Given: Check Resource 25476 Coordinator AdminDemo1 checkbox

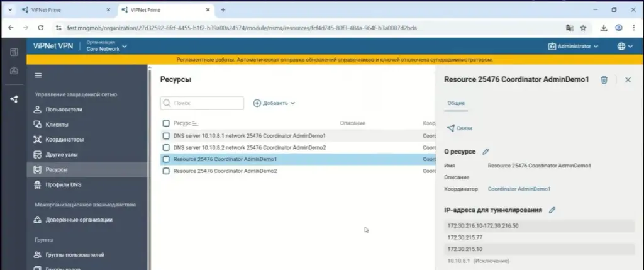Looking at the screenshot, I should point(166,159).
